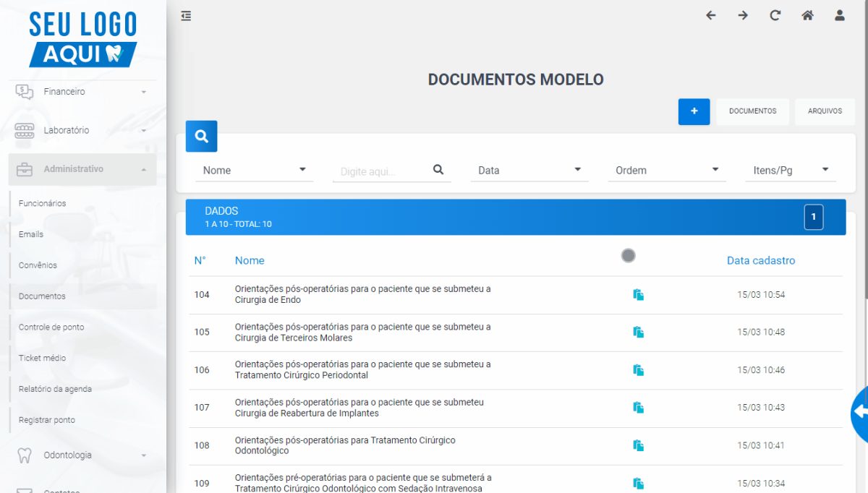This screenshot has height=493, width=868.
Task: Open the Itens/Pg dropdown
Action: [791, 171]
